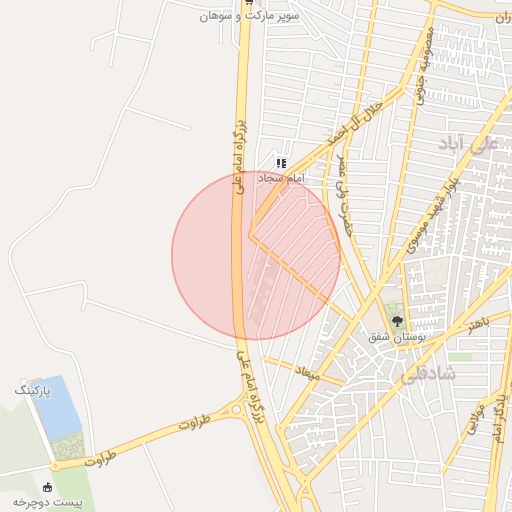Select the امام سجاد place label
512x512 pixels.
281,178
